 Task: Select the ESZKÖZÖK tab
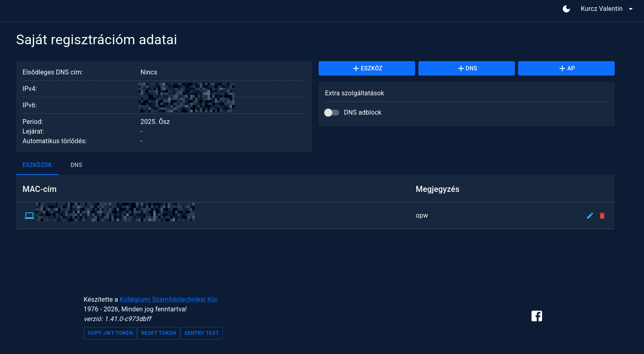tap(37, 165)
